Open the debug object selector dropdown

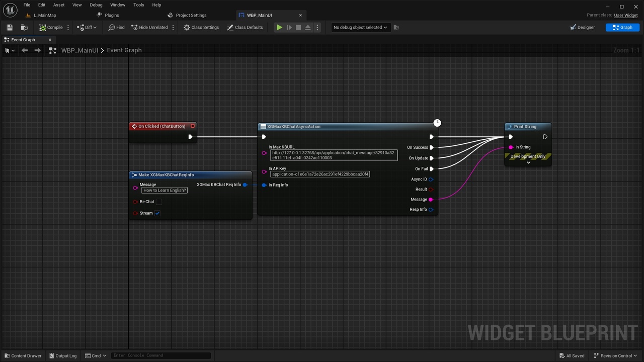[x=360, y=27]
